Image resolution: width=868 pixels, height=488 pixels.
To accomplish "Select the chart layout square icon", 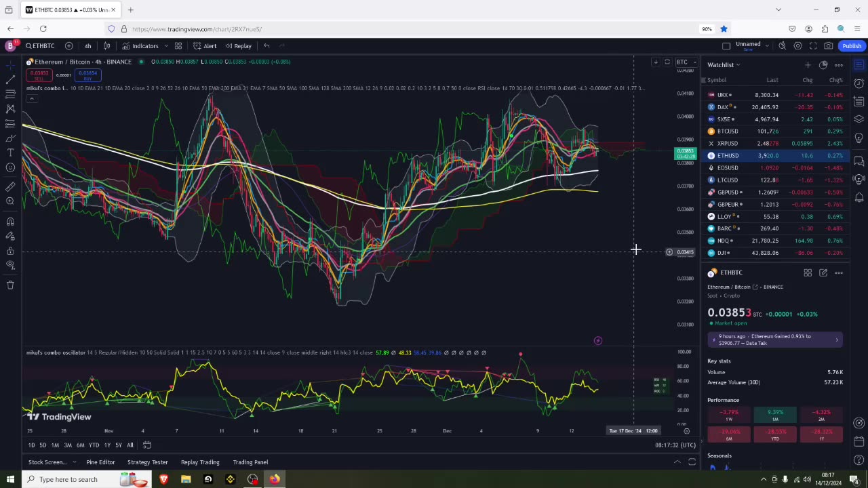I will [726, 46].
